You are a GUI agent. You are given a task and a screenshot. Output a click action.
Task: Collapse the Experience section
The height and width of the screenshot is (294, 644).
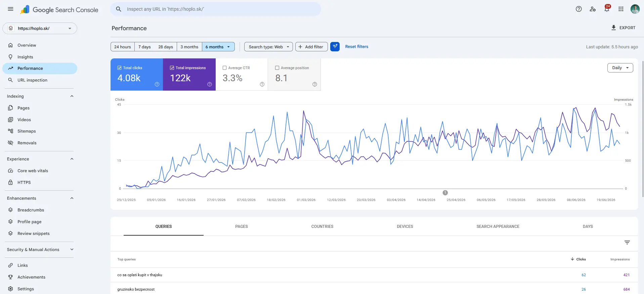point(72,159)
